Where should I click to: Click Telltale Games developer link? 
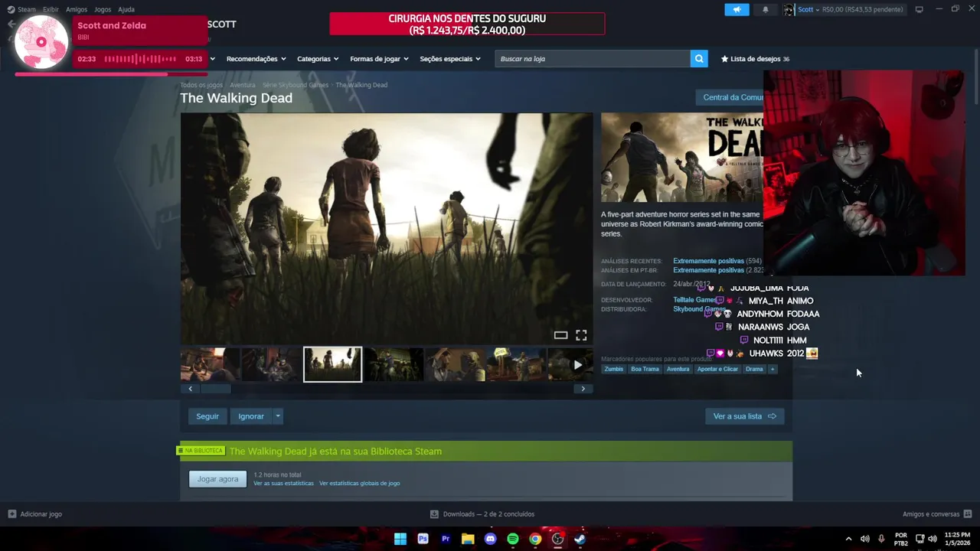tap(694, 300)
